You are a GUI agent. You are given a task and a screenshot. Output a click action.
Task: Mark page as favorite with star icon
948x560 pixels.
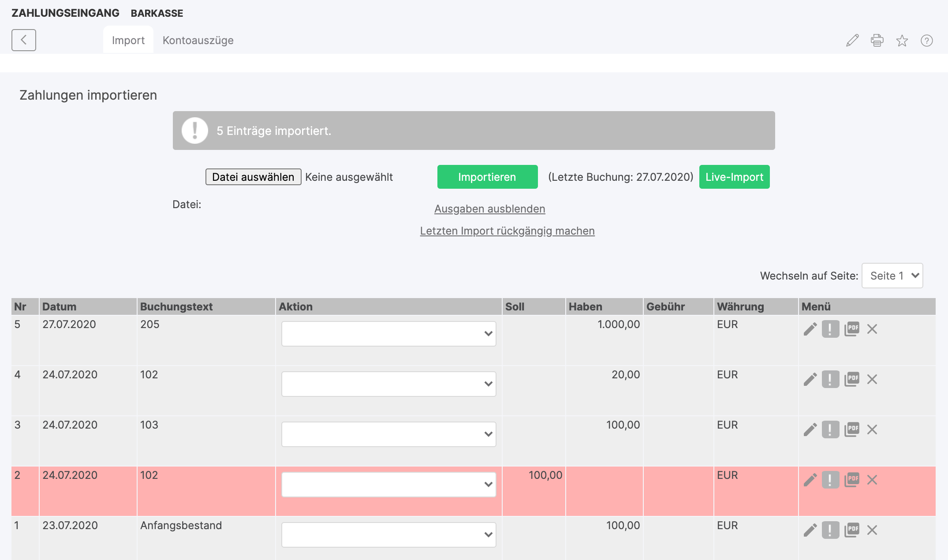tap(902, 41)
